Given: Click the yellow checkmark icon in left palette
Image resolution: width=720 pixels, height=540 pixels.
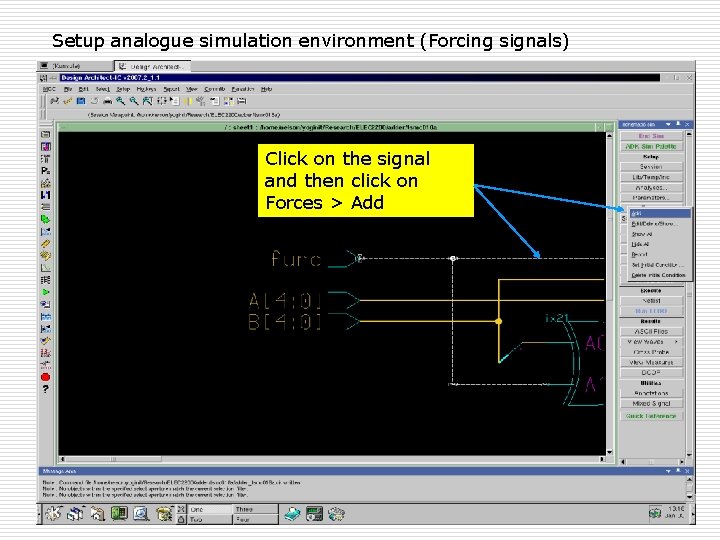Looking at the screenshot, I should click(x=45, y=341).
